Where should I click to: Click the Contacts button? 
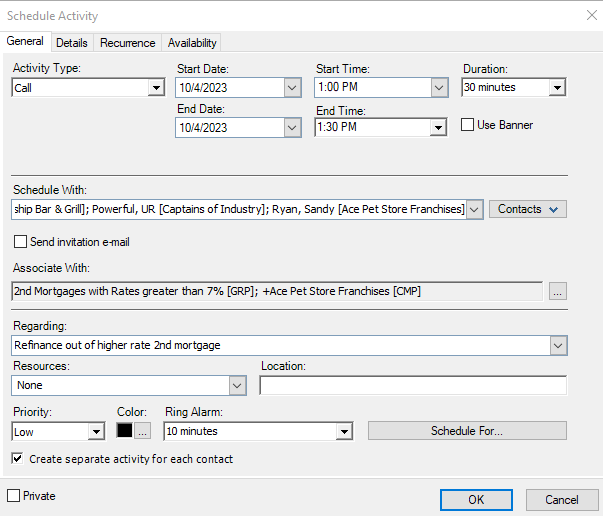point(528,209)
